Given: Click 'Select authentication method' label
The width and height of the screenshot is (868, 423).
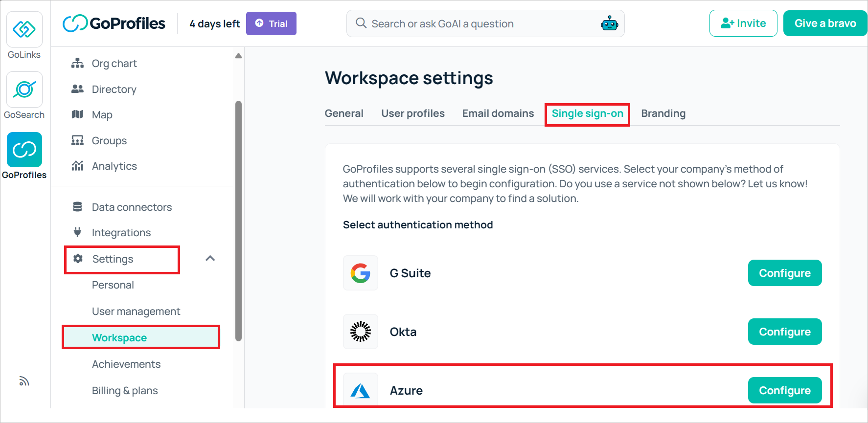Looking at the screenshot, I should [418, 225].
